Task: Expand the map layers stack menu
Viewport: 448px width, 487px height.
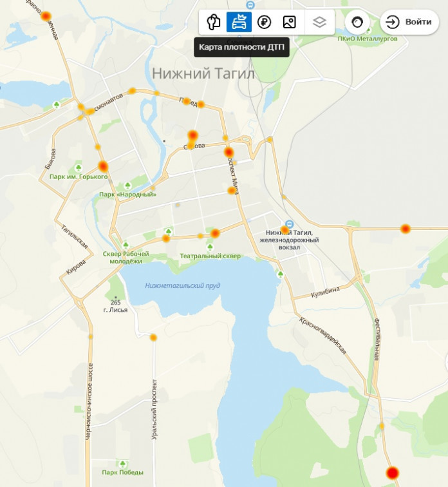Action: pyautogui.click(x=319, y=22)
